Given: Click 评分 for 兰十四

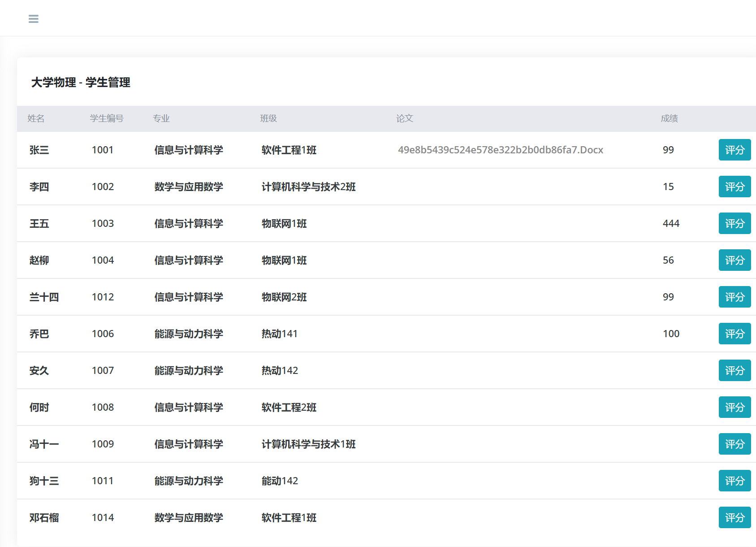Looking at the screenshot, I should tap(734, 297).
